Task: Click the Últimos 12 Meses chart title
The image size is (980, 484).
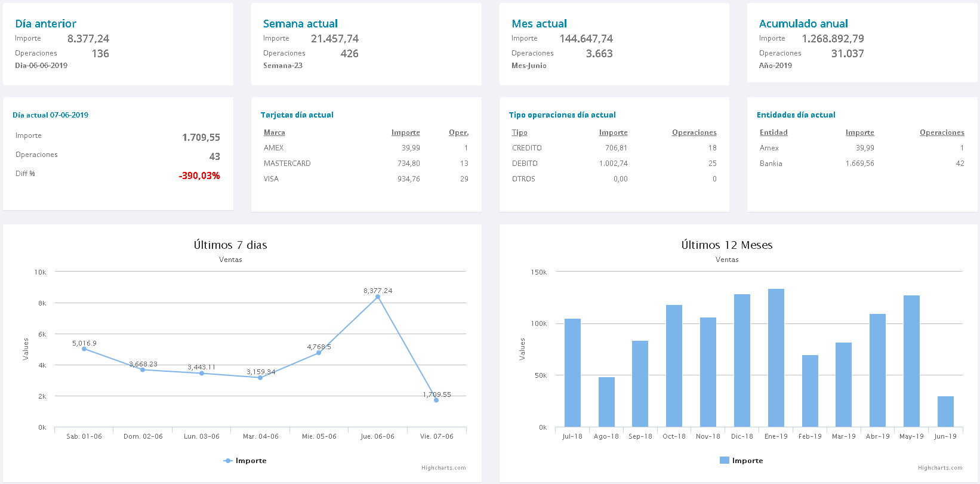Action: pos(727,245)
